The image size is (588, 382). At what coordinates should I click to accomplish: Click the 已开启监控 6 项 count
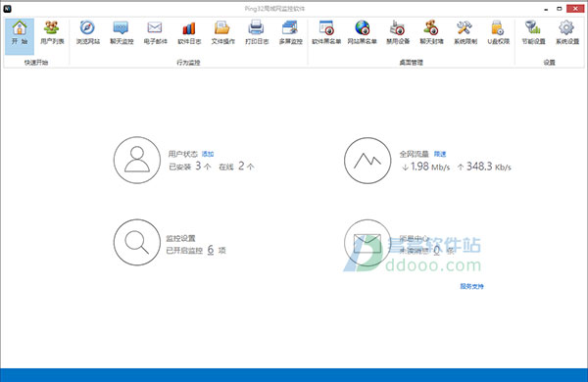[196, 250]
